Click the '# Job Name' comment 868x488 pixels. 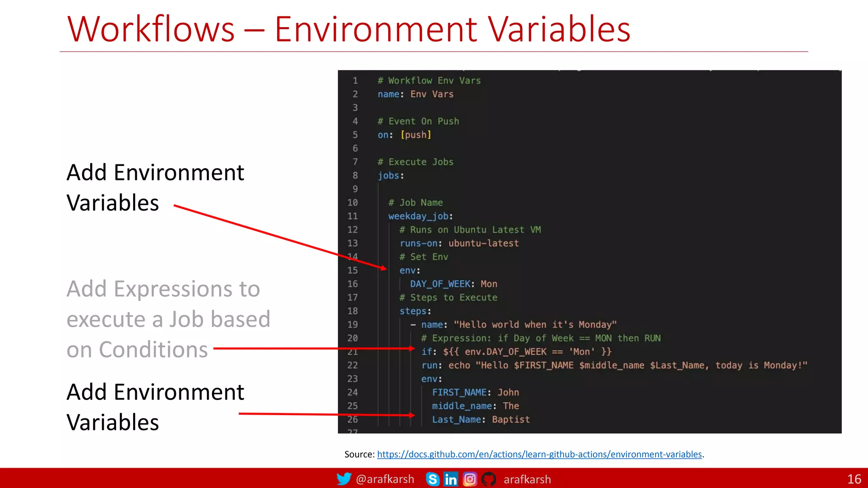click(415, 202)
